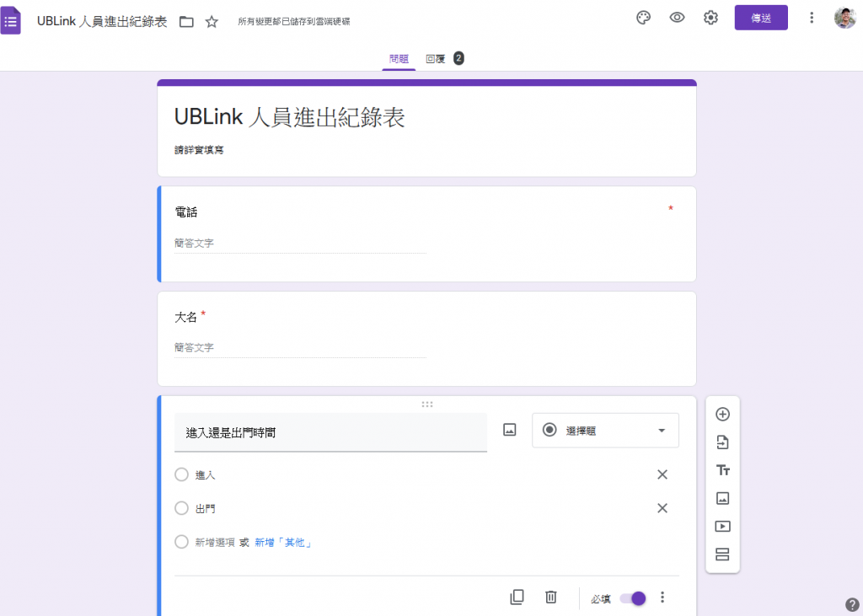Viewport: 863px width, 616px height.
Task: Import questions from the side toolbar
Action: coord(722,442)
